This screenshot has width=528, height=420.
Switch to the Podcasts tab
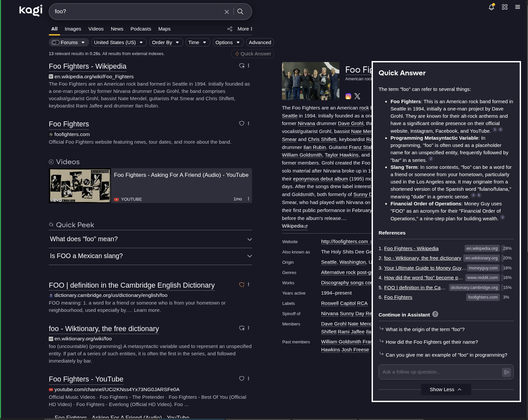tap(140, 29)
